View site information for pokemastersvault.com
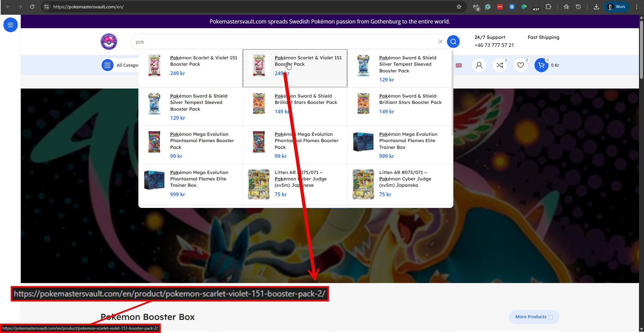The image size is (644, 333). click(x=47, y=7)
